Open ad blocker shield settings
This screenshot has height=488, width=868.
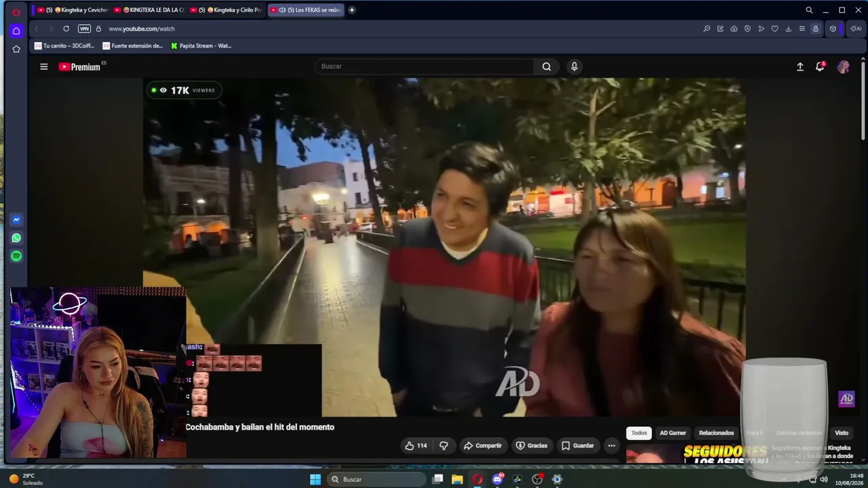[x=747, y=28]
